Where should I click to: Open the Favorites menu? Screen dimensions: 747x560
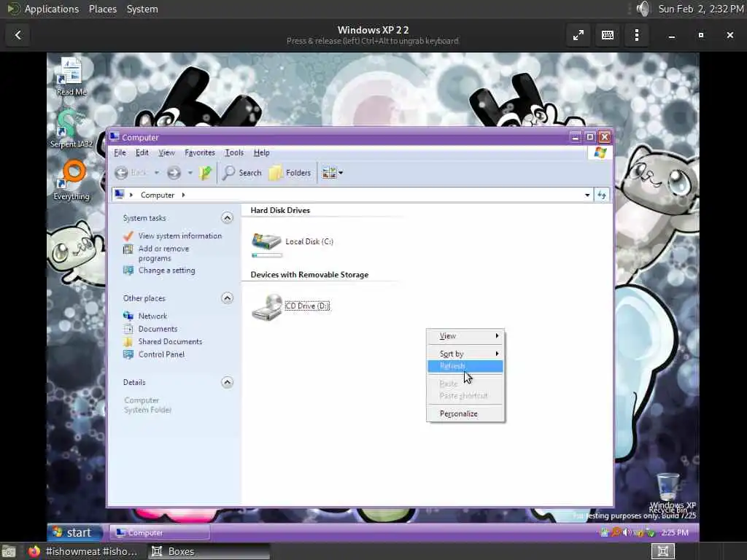click(200, 153)
